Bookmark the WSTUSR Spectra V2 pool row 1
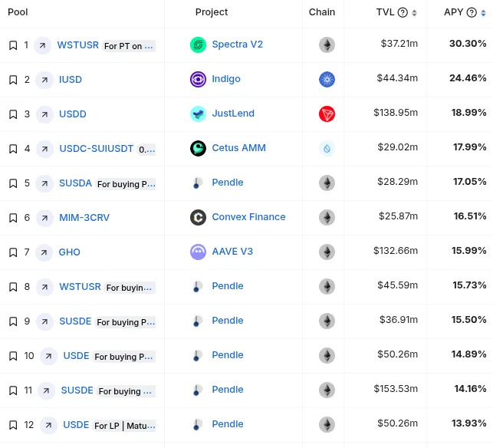Screen dimensions: 493x448 pyautogui.click(x=13, y=45)
